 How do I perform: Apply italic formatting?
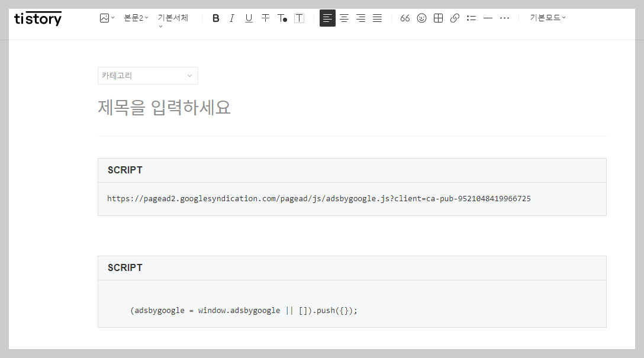point(231,18)
